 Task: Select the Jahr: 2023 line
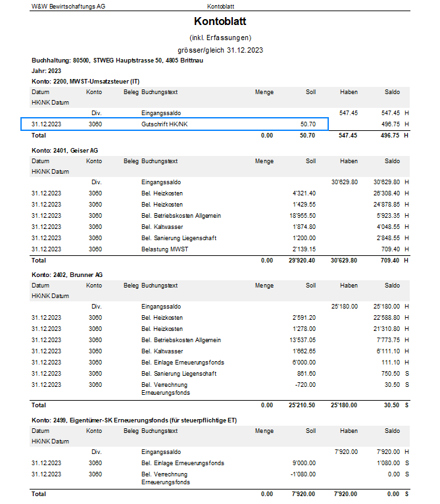[46, 70]
